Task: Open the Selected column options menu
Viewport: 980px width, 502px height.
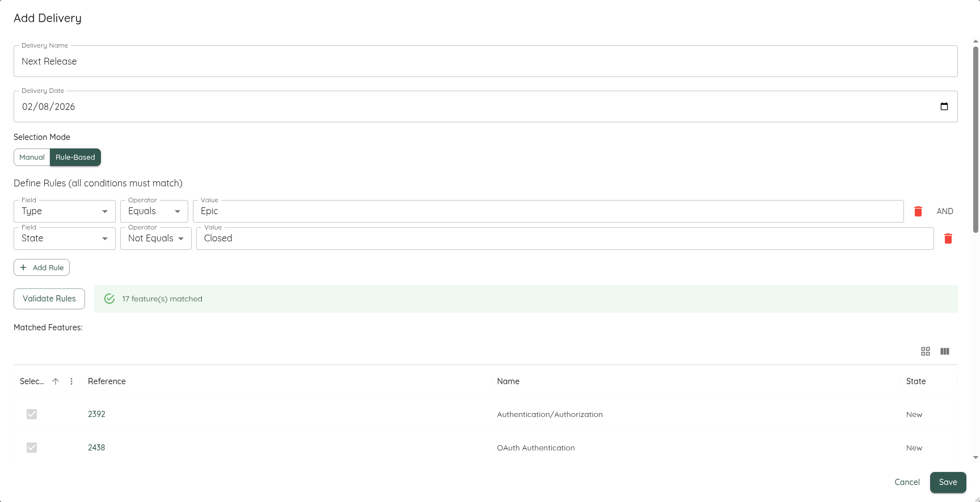Action: pos(71,381)
